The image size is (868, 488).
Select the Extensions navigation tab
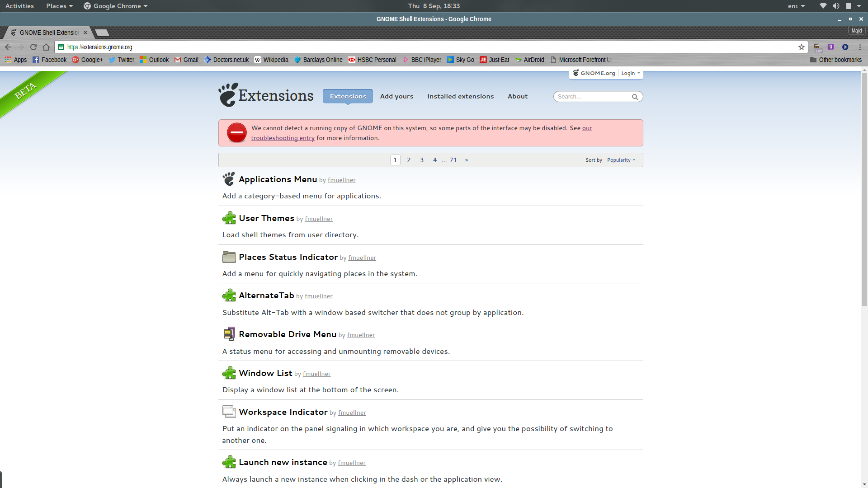pos(348,96)
